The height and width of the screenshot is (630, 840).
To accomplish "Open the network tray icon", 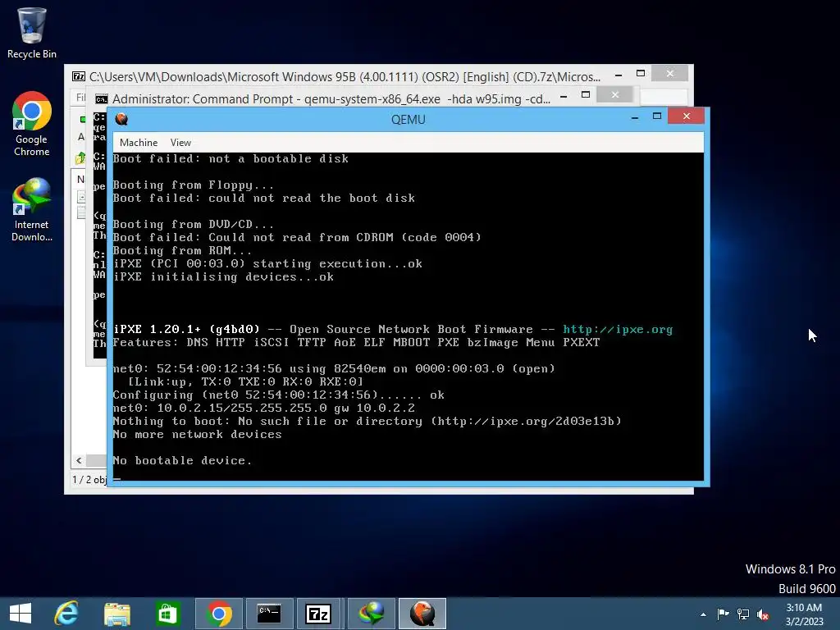I will [743, 614].
